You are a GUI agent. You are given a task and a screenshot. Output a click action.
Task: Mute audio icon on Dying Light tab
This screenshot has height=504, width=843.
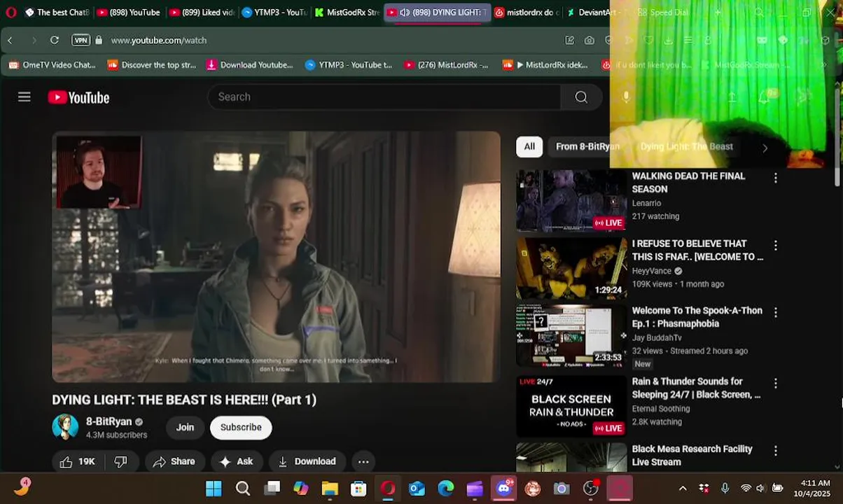click(x=404, y=13)
